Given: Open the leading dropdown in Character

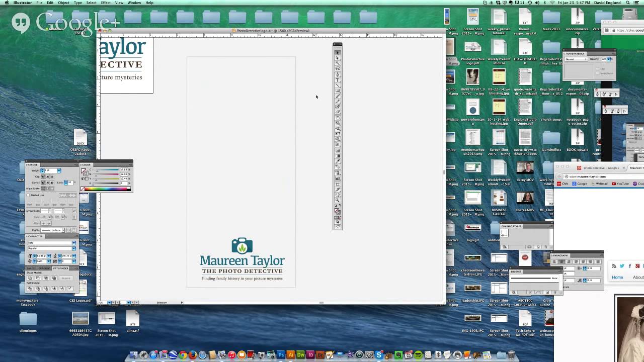Looking at the screenshot, I should (x=74, y=256).
